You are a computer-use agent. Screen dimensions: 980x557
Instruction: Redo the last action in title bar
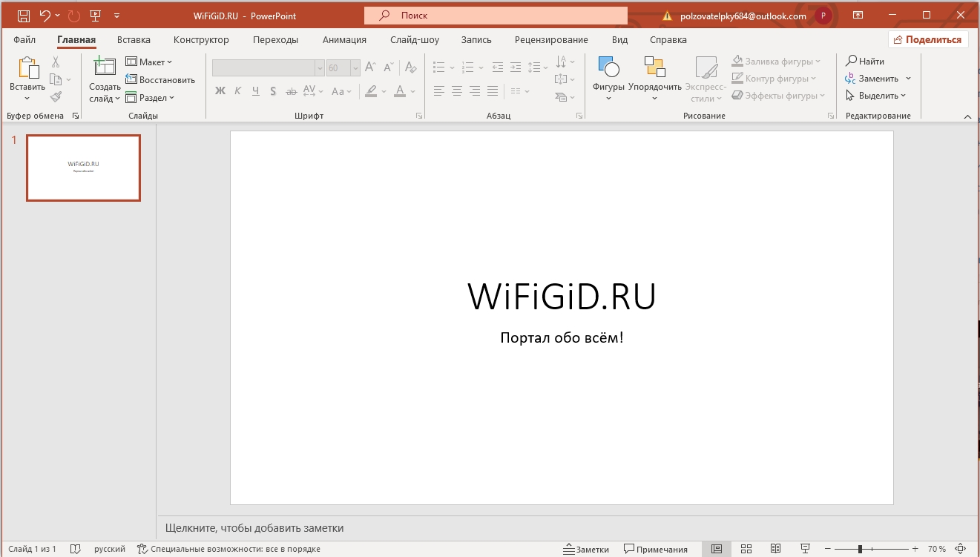click(x=73, y=16)
